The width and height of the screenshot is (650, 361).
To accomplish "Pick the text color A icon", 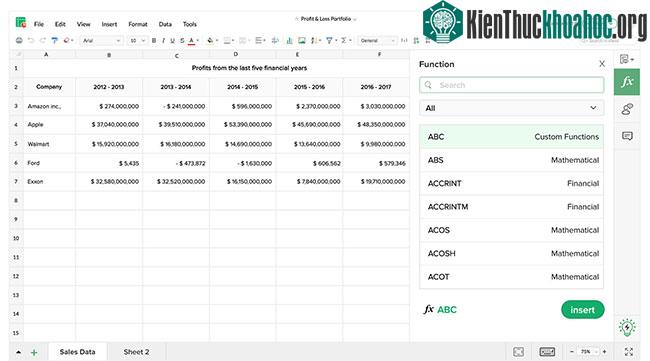I will (x=191, y=41).
